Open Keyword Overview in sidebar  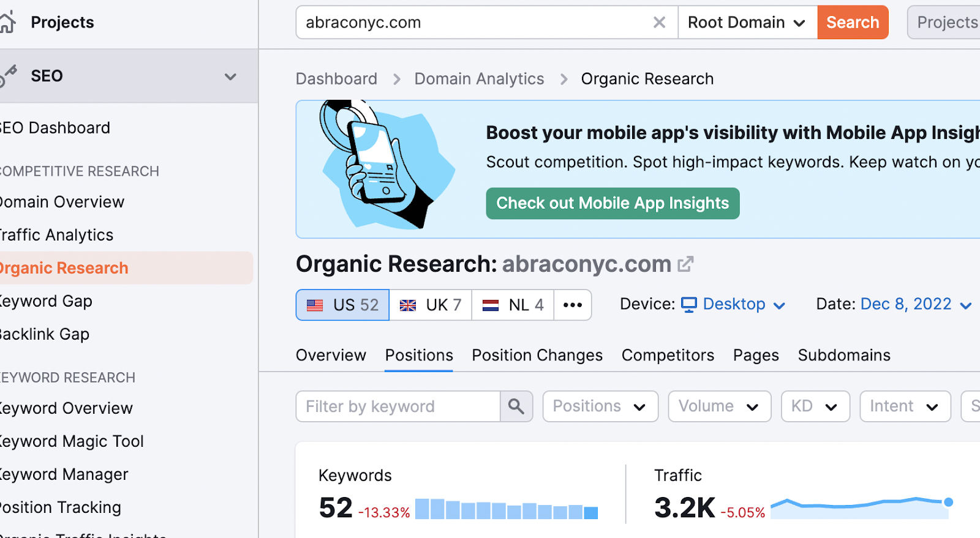tap(66, 408)
